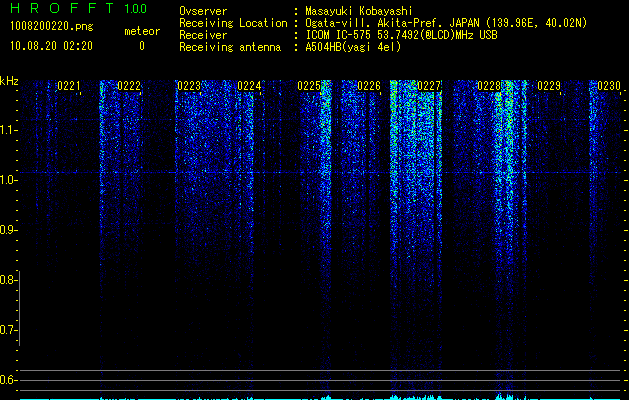The height and width of the screenshot is (400, 629).
Task: Click the 0224 time marker
Action: (x=249, y=86)
